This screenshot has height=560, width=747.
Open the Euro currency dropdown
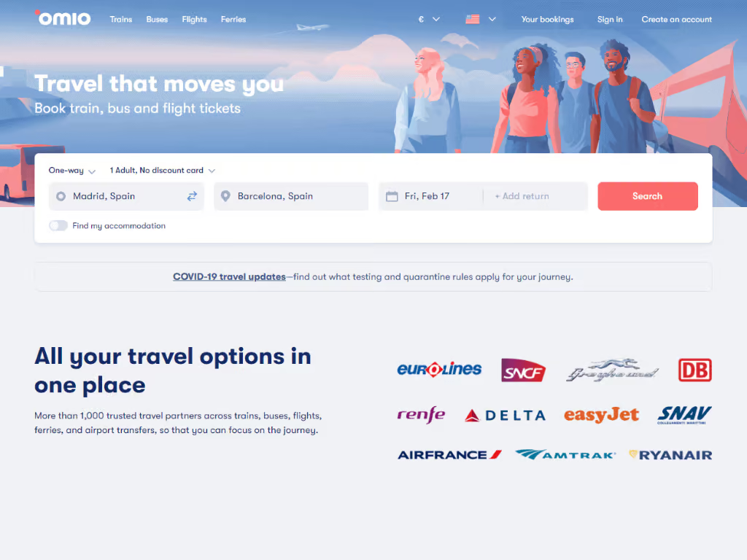(429, 20)
